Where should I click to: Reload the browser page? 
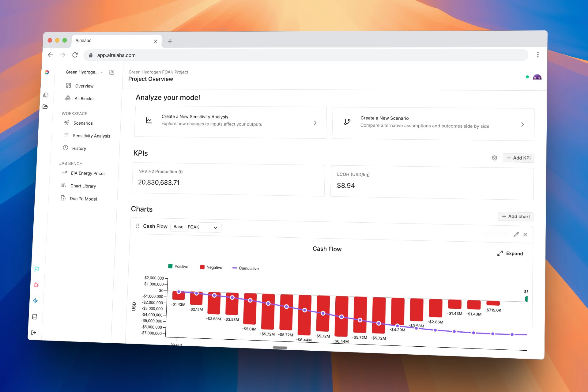75,55
